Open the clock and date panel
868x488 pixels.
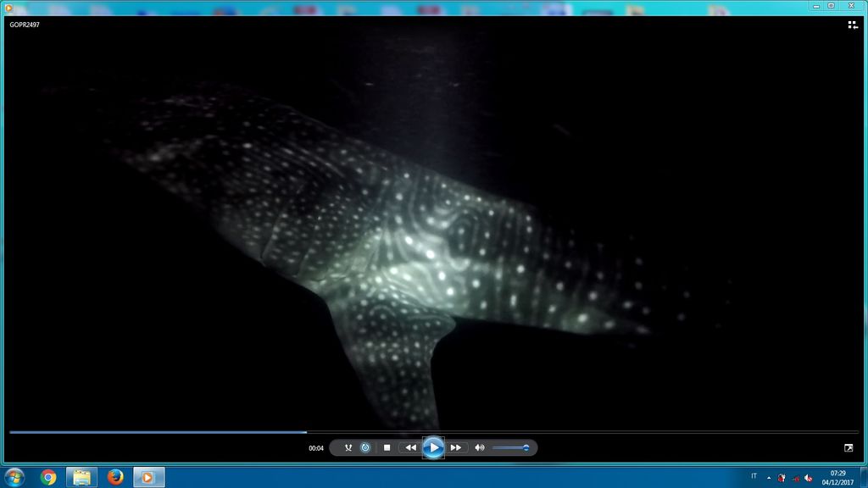tap(837, 477)
